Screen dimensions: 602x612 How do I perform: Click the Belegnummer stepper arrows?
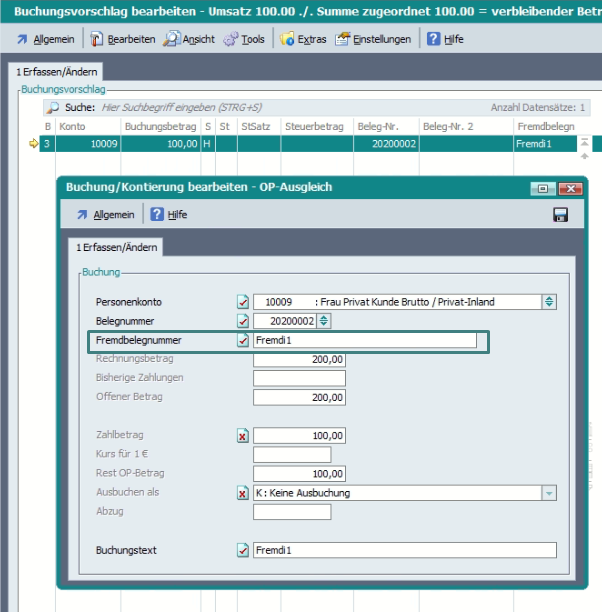(x=323, y=321)
